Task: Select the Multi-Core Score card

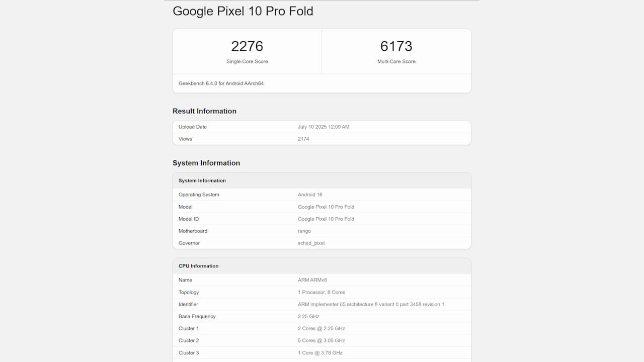Action: tap(396, 51)
